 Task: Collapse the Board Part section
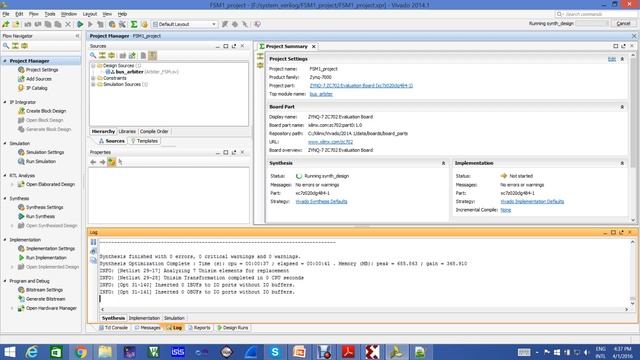[x=622, y=107]
